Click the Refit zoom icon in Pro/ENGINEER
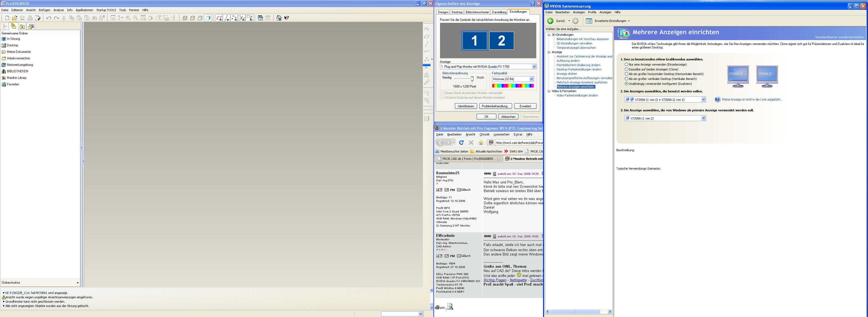The image size is (868, 317). pyautogui.click(x=143, y=18)
